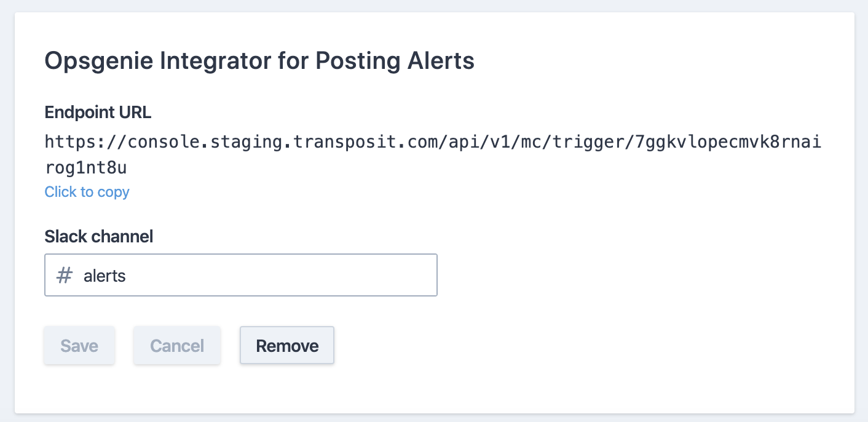Remove the Opsgenie integration

point(287,346)
